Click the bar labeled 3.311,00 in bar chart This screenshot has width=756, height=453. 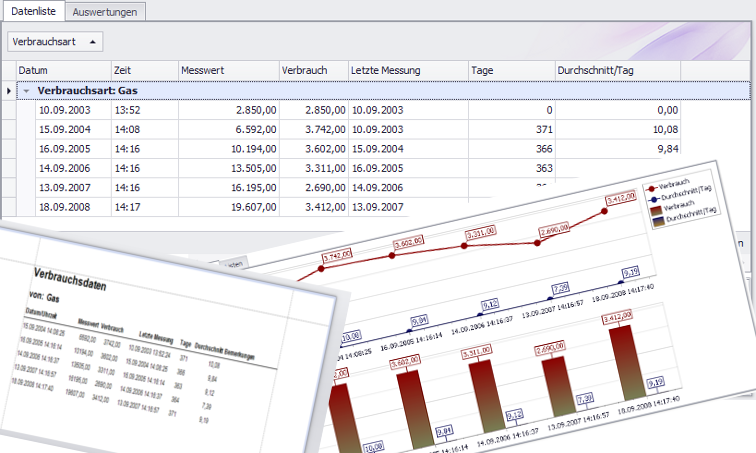[x=486, y=396]
